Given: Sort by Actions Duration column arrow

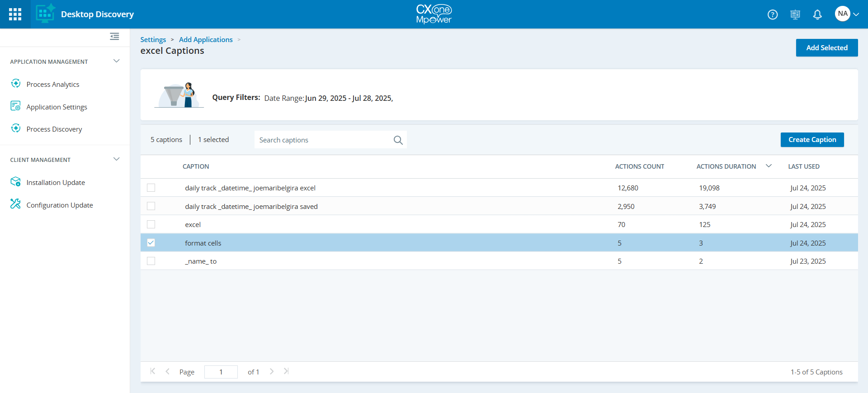Looking at the screenshot, I should pos(769,166).
